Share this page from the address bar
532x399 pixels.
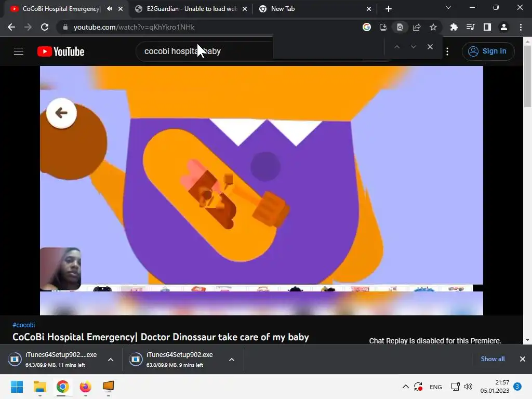click(417, 27)
